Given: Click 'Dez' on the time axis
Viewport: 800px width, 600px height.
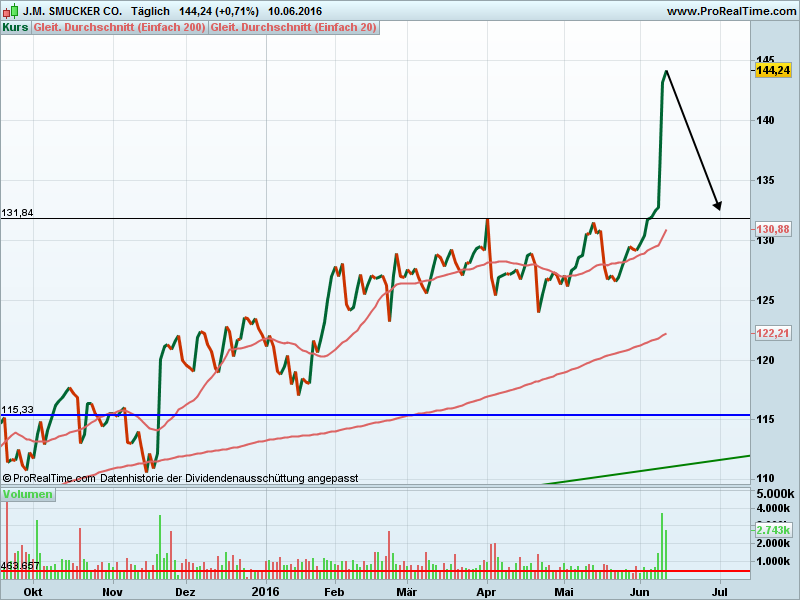Looking at the screenshot, I should click(x=185, y=592).
